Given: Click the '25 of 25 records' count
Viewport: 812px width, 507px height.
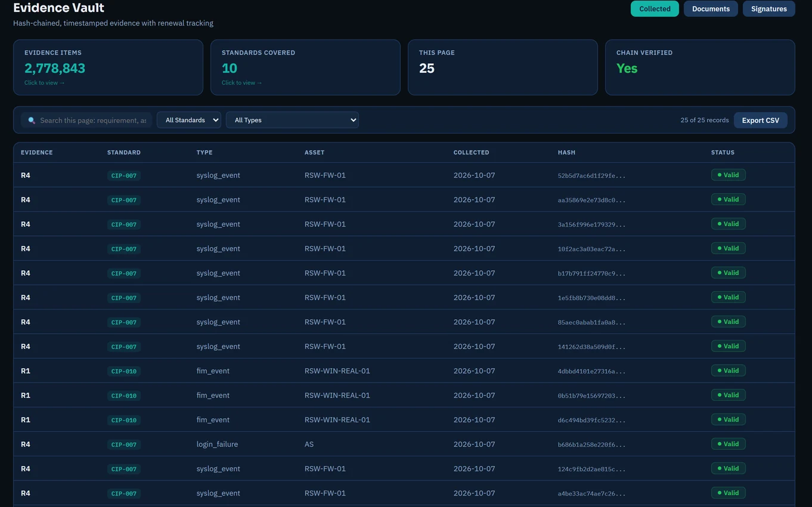Looking at the screenshot, I should 704,120.
